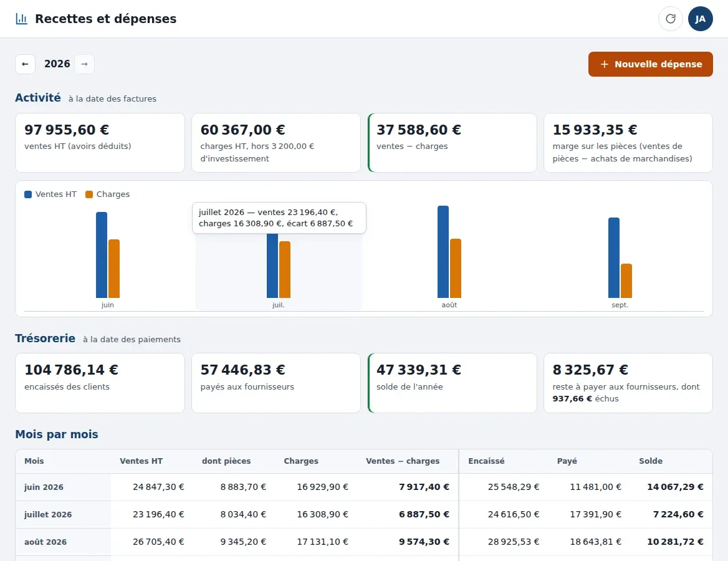Click the orange Charges bar for juin
The height and width of the screenshot is (561, 728).
coord(114,269)
